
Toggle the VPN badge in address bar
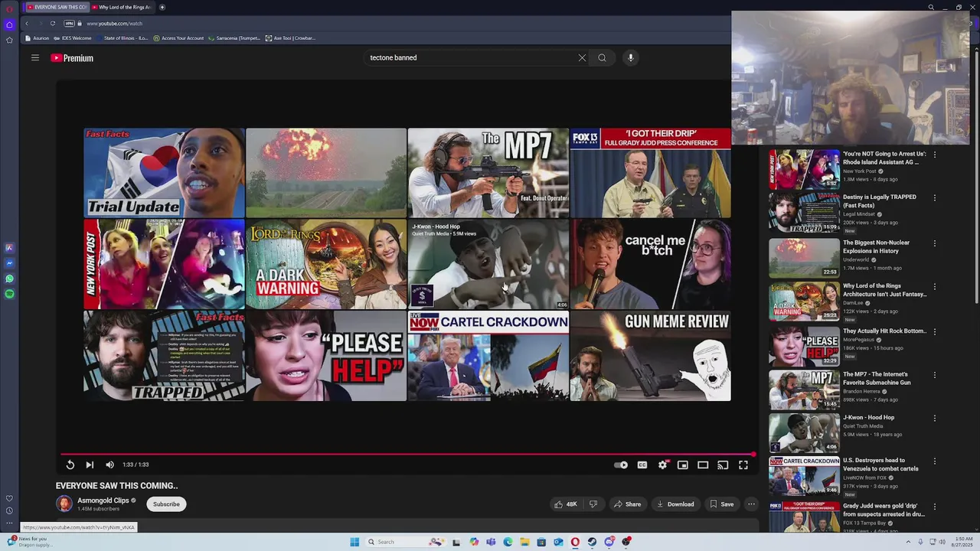coord(70,24)
